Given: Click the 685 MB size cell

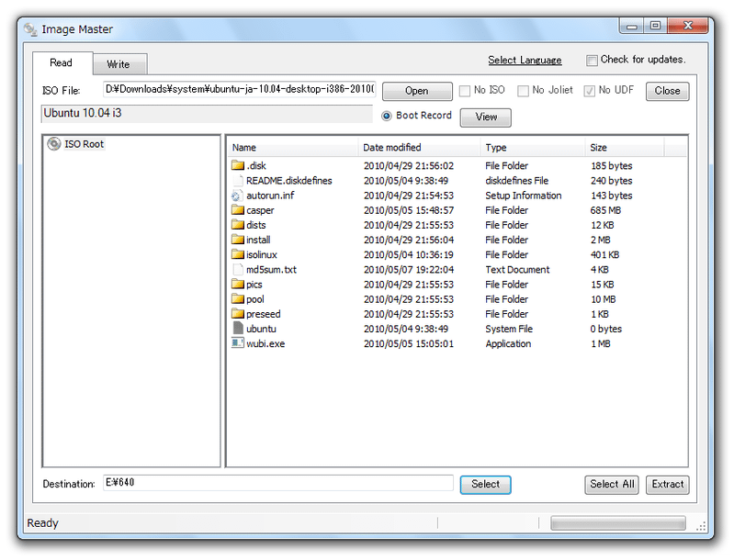Looking at the screenshot, I should [605, 210].
